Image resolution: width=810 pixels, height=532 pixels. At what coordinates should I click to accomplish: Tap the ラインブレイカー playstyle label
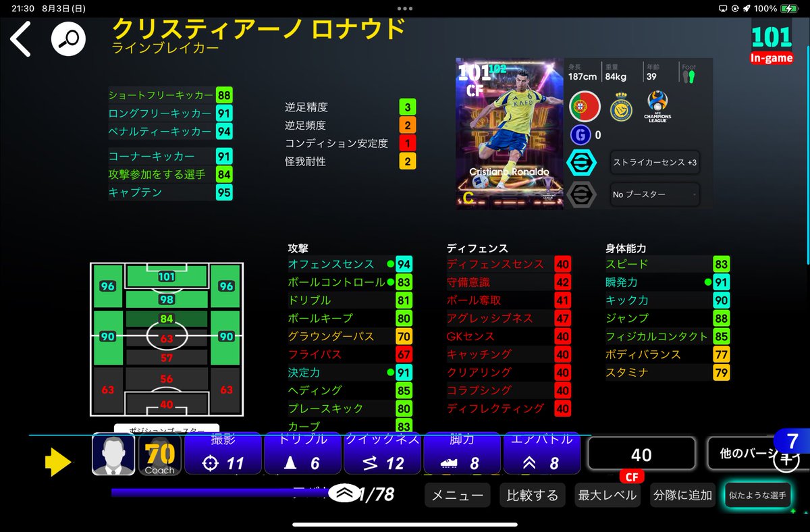click(x=165, y=49)
